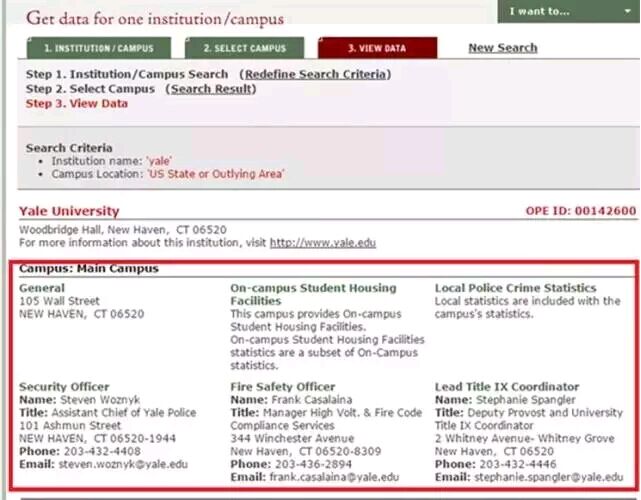Click the Yale University heading
This screenshot has width=641, height=500.
pyautogui.click(x=69, y=211)
